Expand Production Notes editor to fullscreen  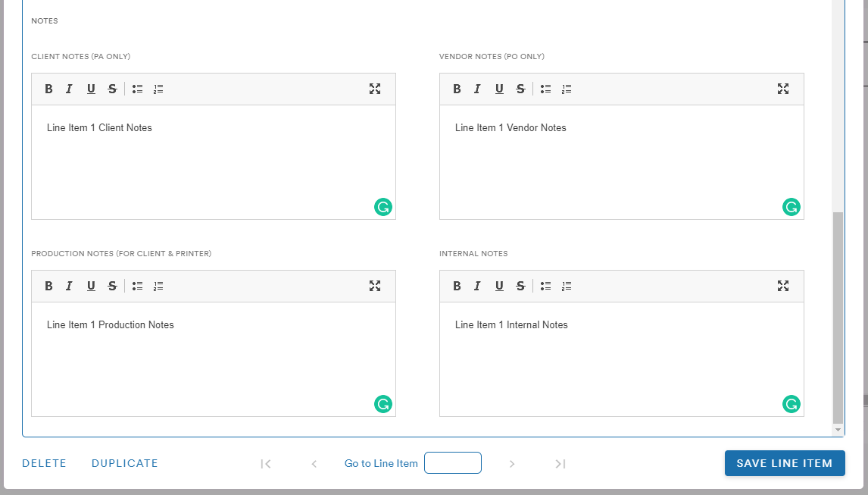point(375,286)
